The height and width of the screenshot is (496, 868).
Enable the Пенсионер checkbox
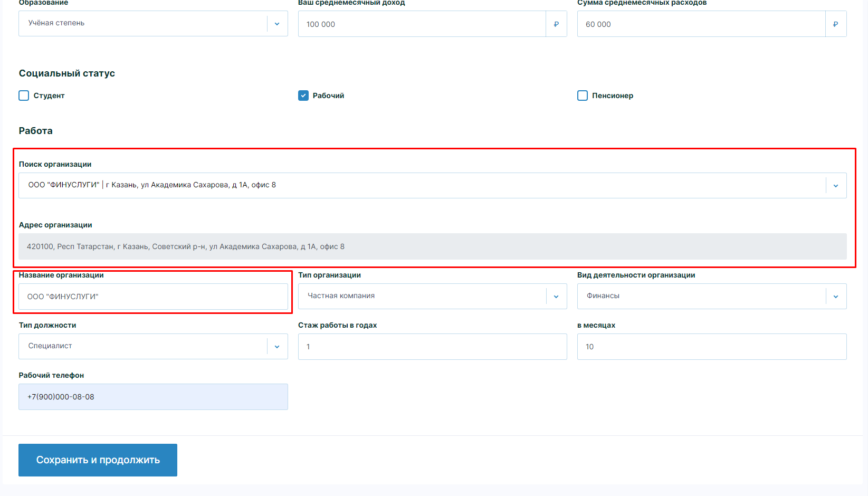point(583,96)
